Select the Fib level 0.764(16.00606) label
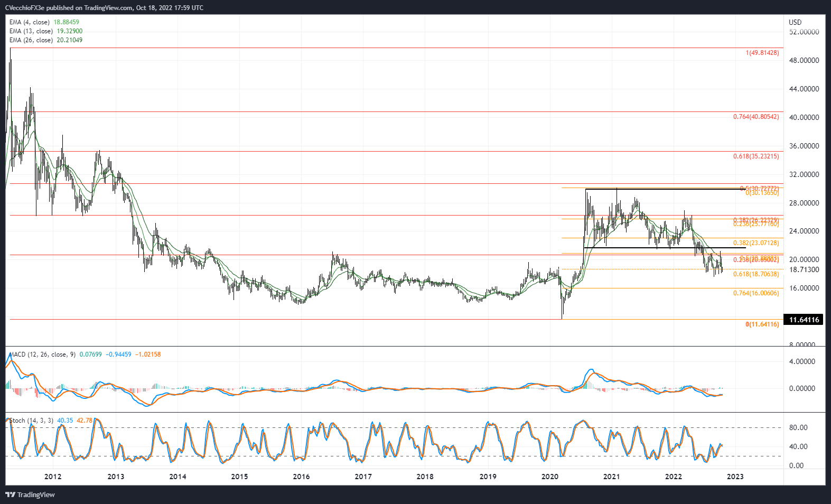This screenshot has height=504, width=831. tap(756, 293)
